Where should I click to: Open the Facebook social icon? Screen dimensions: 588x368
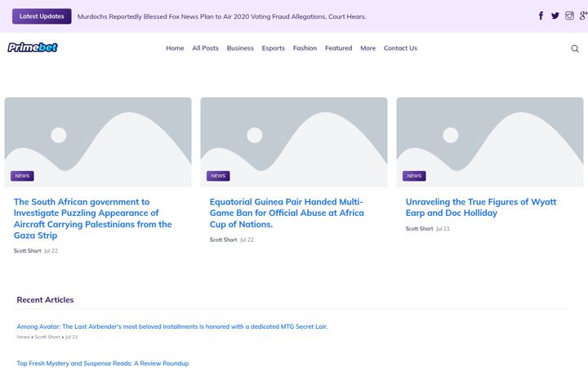pos(541,16)
